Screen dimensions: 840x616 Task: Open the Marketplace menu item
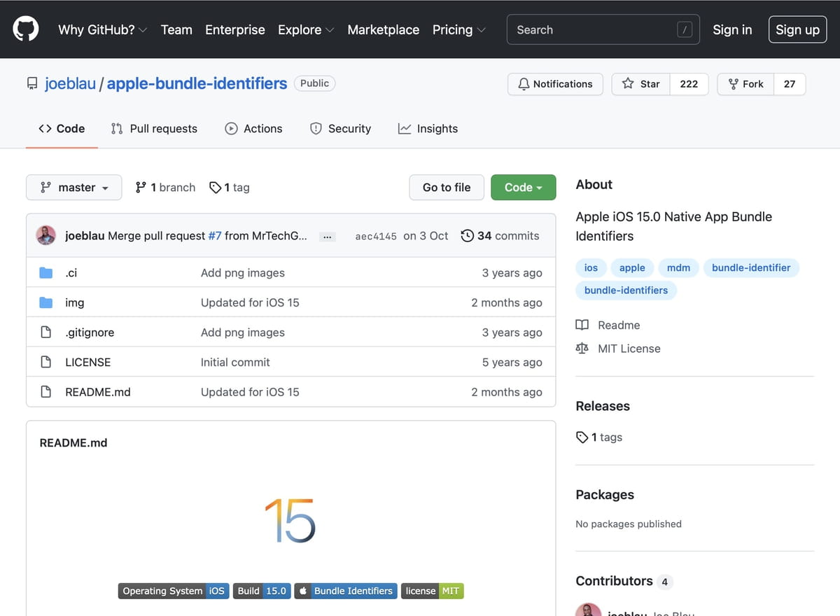(384, 29)
